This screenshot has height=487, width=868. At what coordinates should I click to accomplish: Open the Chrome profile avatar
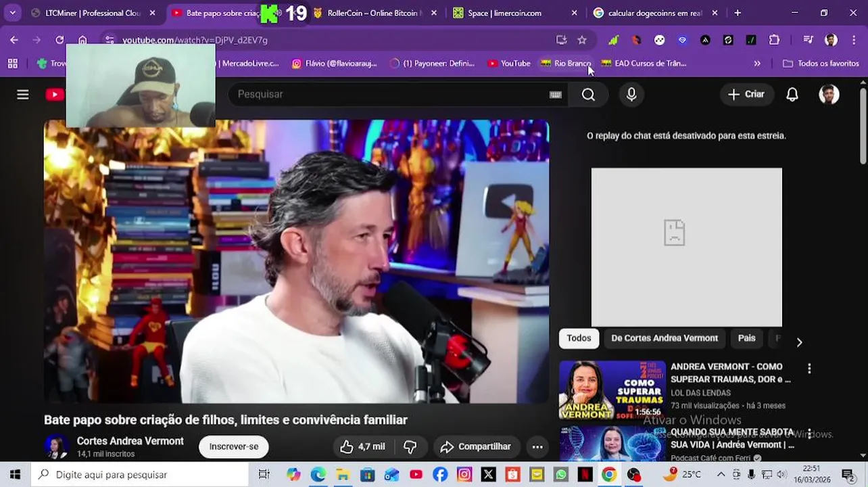point(831,40)
